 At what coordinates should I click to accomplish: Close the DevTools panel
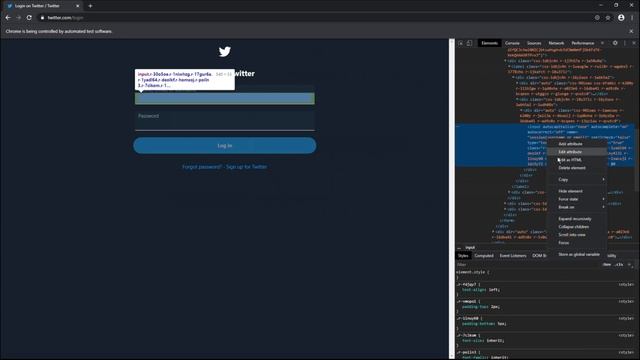[x=634, y=43]
